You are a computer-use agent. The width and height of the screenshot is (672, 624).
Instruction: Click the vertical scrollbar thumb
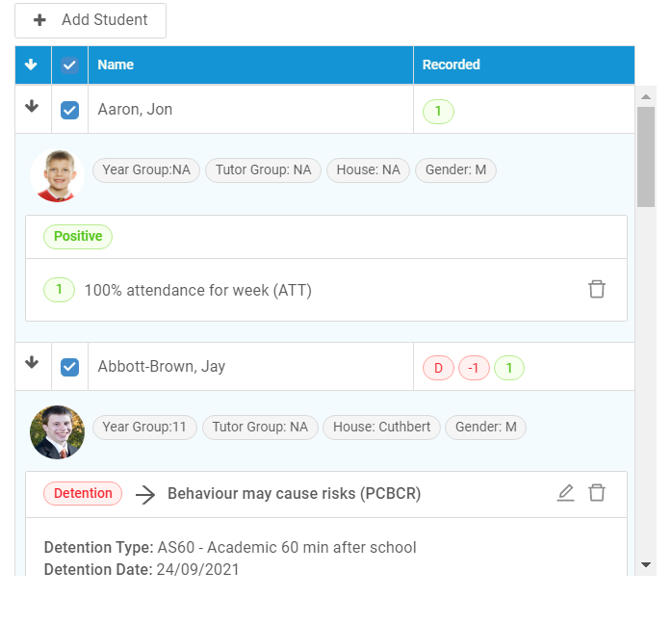645,157
